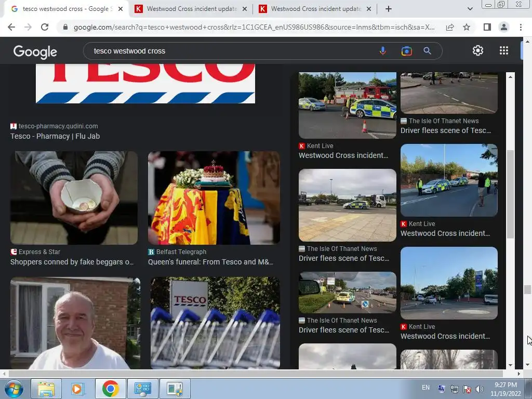The height and width of the screenshot is (399, 532).
Task: Click the page vertical scrollbar thumb
Action: point(527,289)
